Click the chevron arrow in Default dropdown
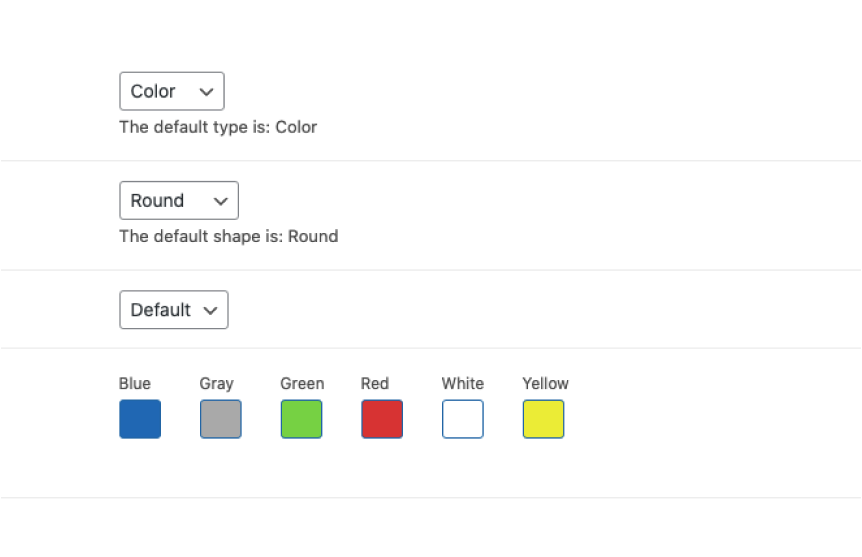The image size is (862, 557). pos(210,310)
